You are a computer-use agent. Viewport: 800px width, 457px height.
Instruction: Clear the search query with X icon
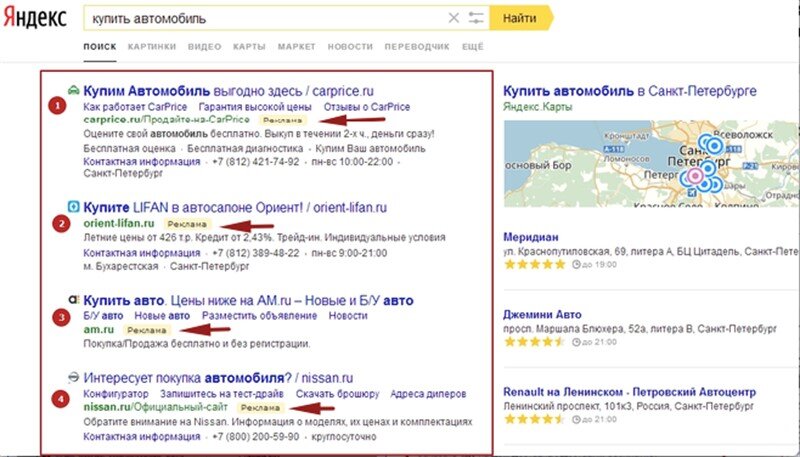point(453,18)
